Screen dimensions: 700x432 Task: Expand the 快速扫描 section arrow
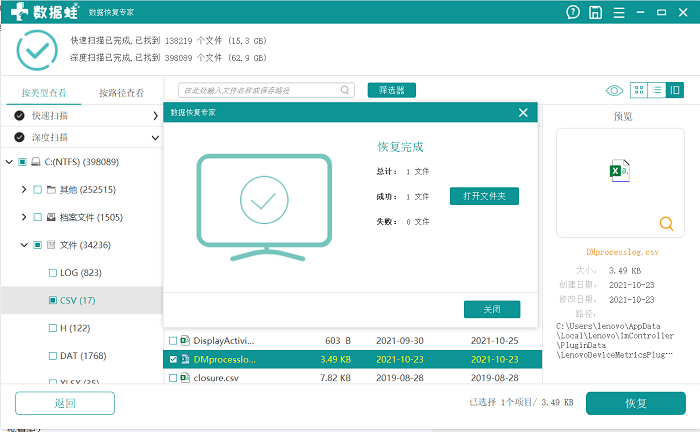click(155, 116)
